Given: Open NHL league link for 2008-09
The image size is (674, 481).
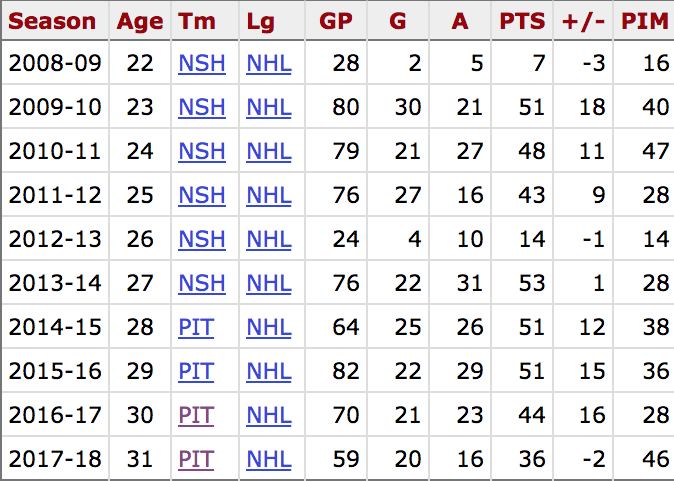Looking at the screenshot, I should (x=269, y=64).
